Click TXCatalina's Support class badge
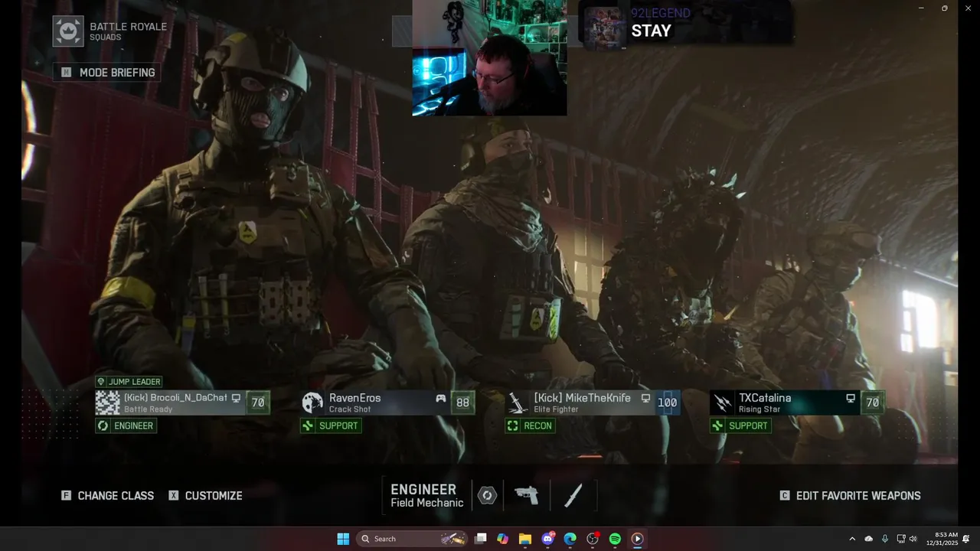This screenshot has width=980, height=551. click(740, 425)
